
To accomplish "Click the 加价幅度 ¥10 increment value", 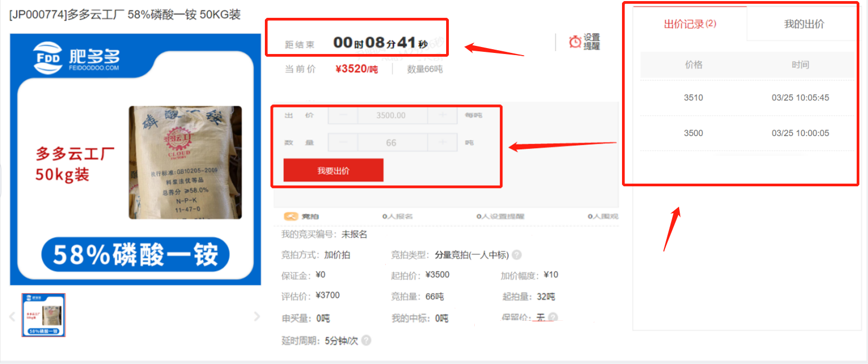I will pyautogui.click(x=551, y=275).
